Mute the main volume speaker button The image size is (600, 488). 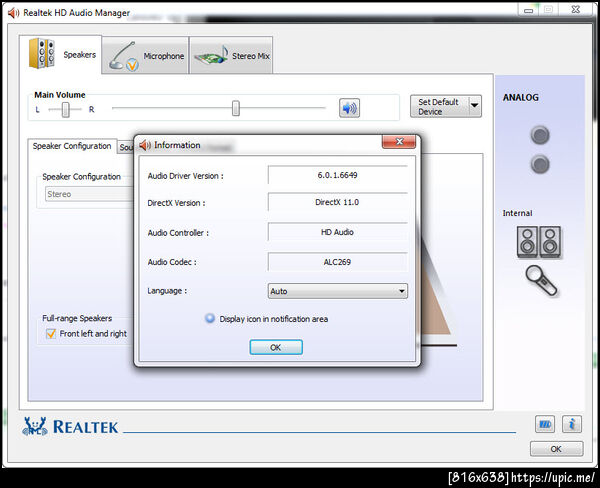coord(349,108)
